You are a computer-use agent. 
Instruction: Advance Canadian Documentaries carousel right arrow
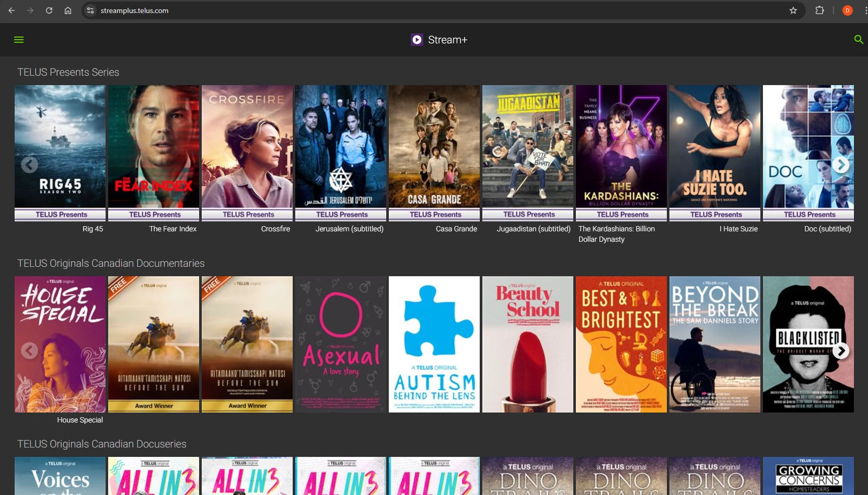[x=841, y=351]
